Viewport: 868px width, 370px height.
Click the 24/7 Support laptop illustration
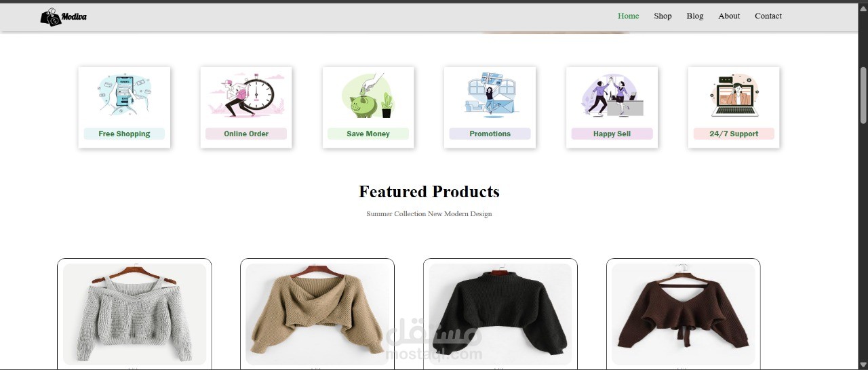coord(734,96)
